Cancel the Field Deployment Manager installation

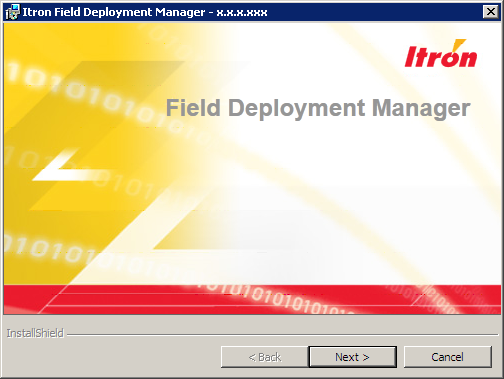[x=447, y=357]
